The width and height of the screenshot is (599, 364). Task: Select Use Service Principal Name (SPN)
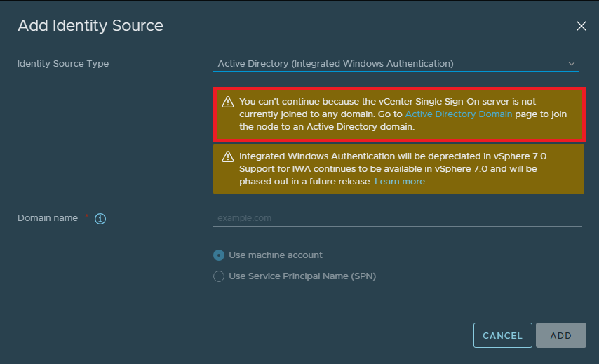point(219,276)
